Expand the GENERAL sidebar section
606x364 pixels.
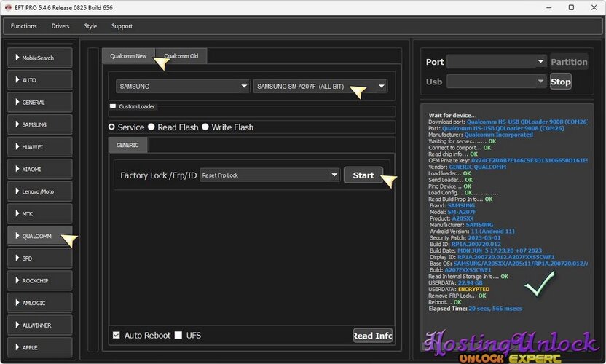pos(39,103)
